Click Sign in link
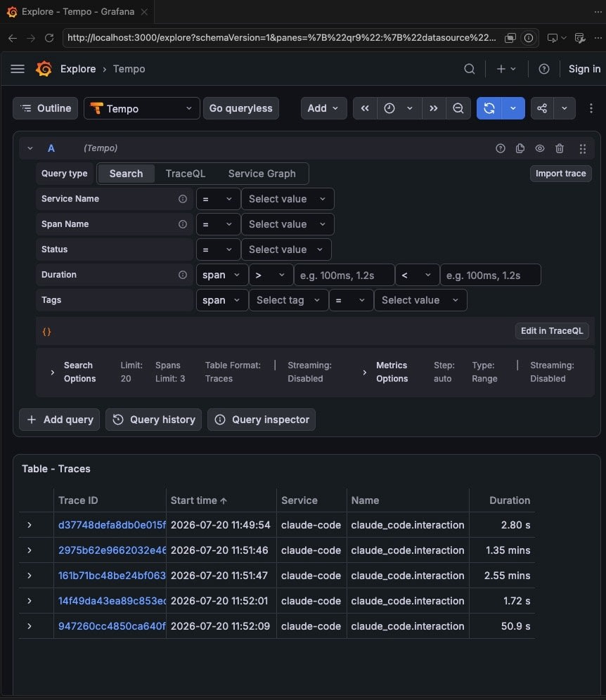The image size is (606, 700). (x=584, y=69)
